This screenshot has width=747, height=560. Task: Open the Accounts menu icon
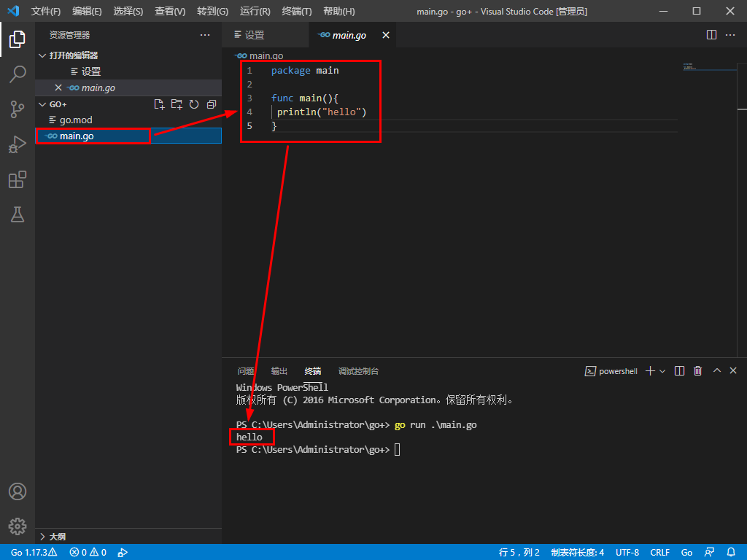click(18, 491)
